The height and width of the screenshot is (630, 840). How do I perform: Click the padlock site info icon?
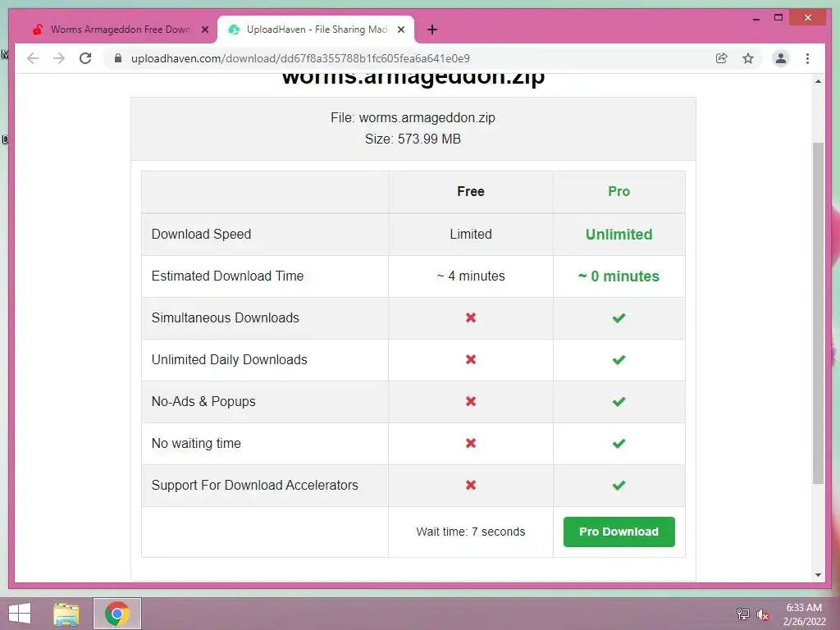coord(118,58)
